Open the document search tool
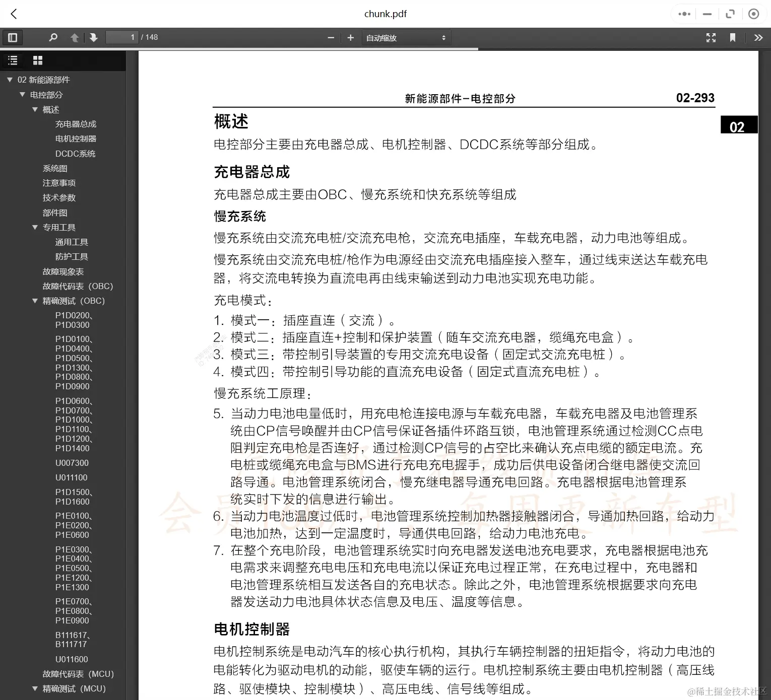Screen dimensions: 771x700 (53, 37)
